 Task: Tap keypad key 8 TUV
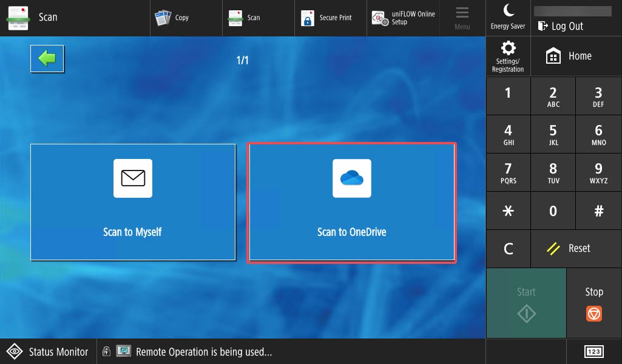553,172
